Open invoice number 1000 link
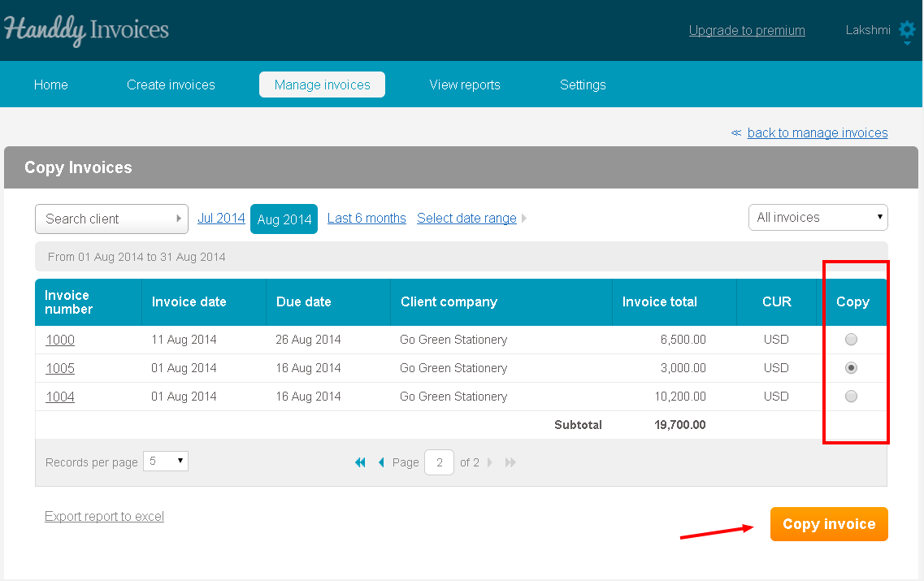This screenshot has height=581, width=924. [x=60, y=340]
